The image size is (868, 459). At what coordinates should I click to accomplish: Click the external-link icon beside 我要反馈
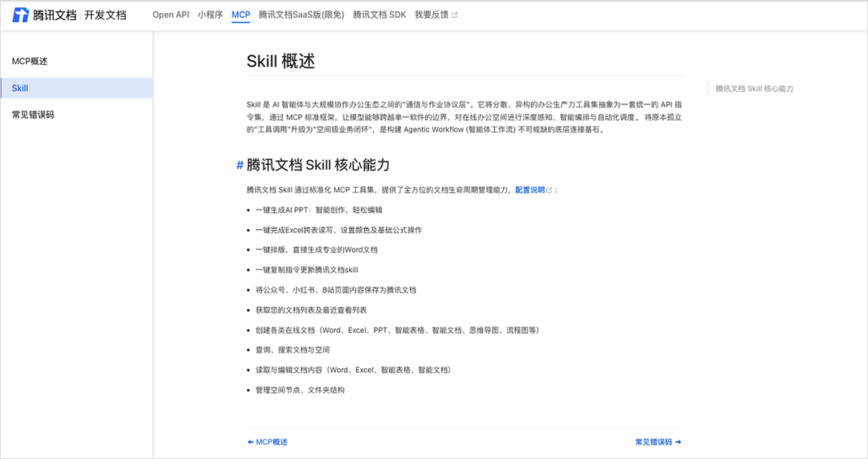point(454,15)
